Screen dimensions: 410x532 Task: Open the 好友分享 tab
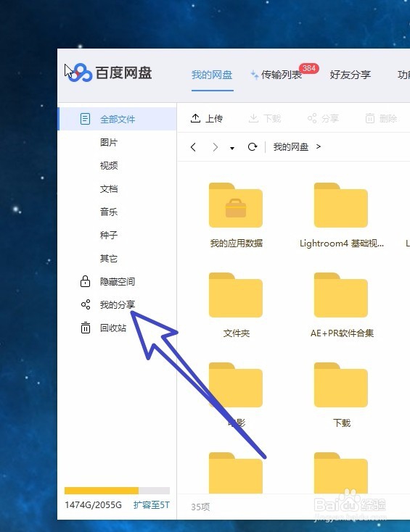[350, 75]
